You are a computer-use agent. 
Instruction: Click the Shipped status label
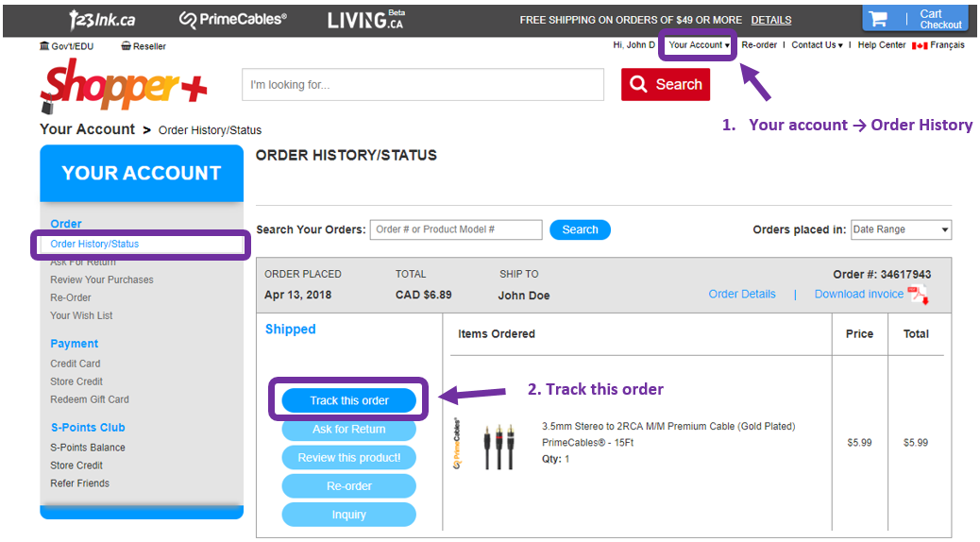(x=290, y=330)
